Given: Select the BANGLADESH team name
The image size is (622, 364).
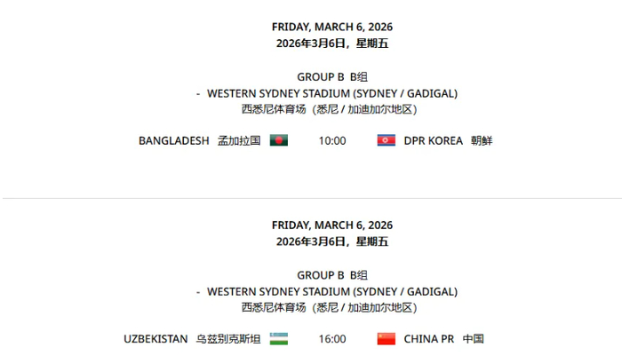Looking at the screenshot, I should tap(174, 140).
